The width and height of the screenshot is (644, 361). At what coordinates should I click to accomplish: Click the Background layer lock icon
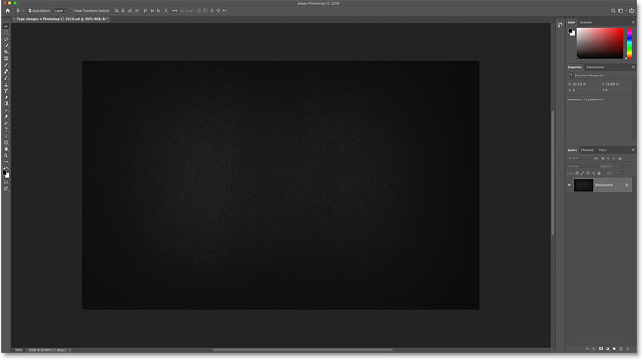pos(627,185)
